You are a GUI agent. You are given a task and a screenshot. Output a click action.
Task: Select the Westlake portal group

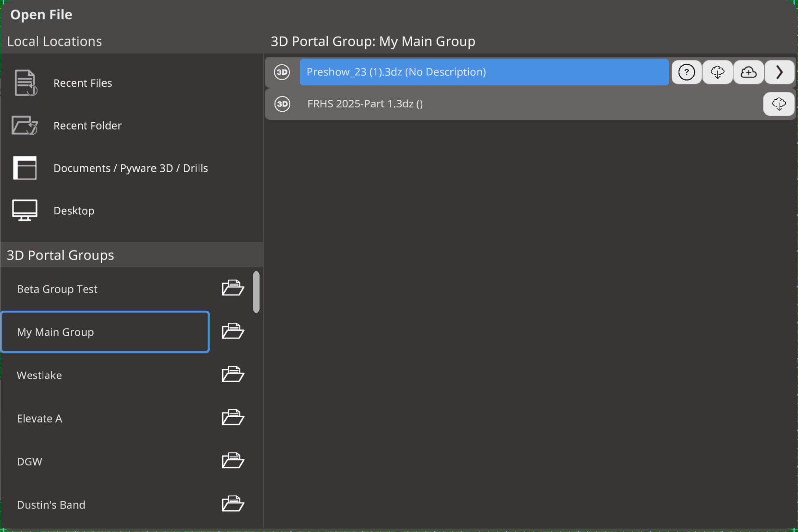pyautogui.click(x=39, y=375)
